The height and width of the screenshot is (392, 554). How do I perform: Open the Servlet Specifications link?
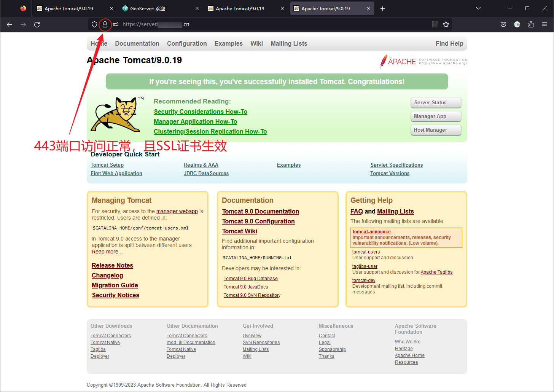[x=396, y=165]
